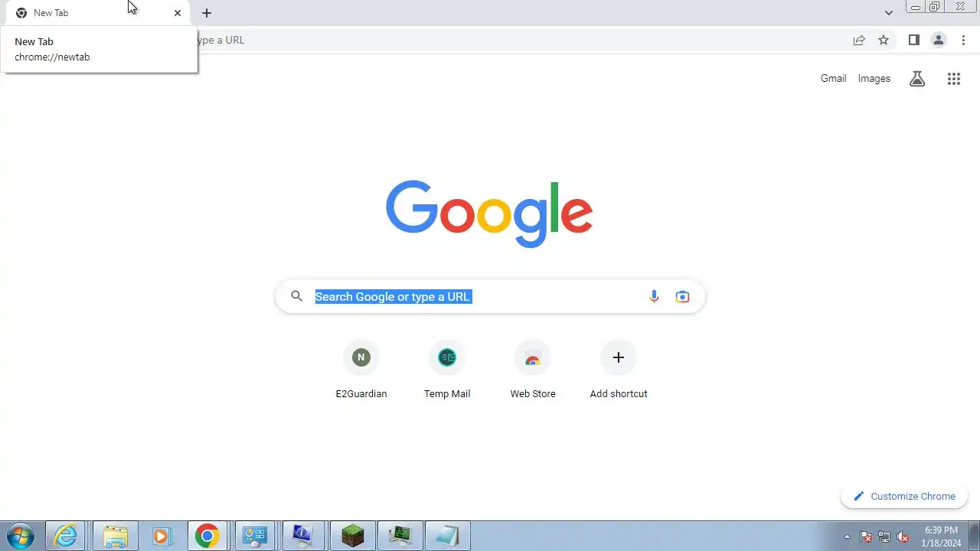Viewport: 980px width, 551px height.
Task: Launch Internet Explorer from taskbar
Action: tap(66, 536)
